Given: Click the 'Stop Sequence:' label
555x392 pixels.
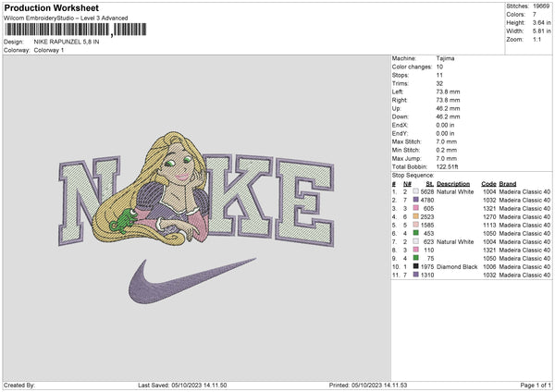Looking at the screenshot, I should (x=413, y=176).
